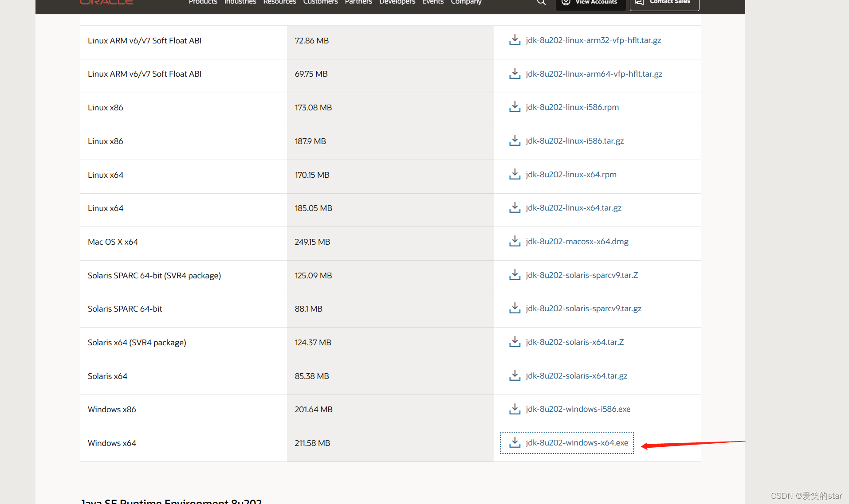Click download icon for jdk-8u202-macosx-x64.dmg
The height and width of the screenshot is (504, 849).
515,241
